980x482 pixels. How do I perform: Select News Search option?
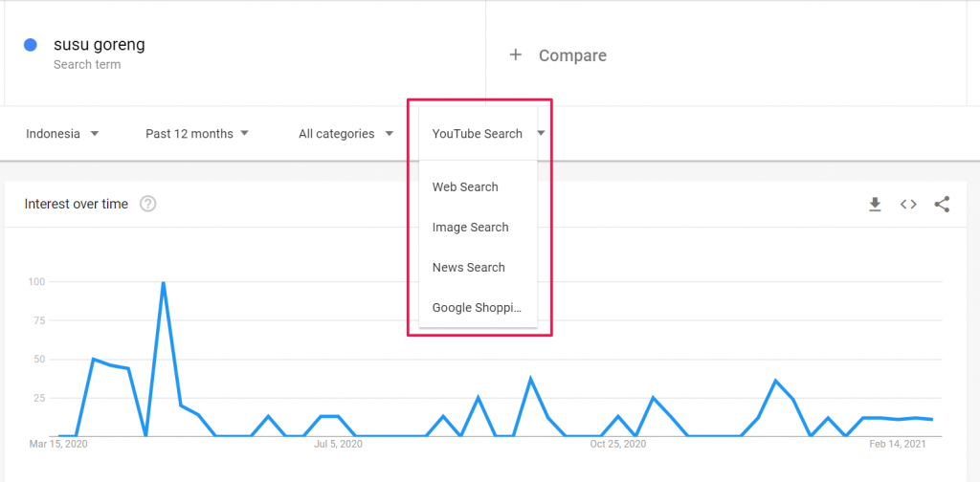(468, 268)
